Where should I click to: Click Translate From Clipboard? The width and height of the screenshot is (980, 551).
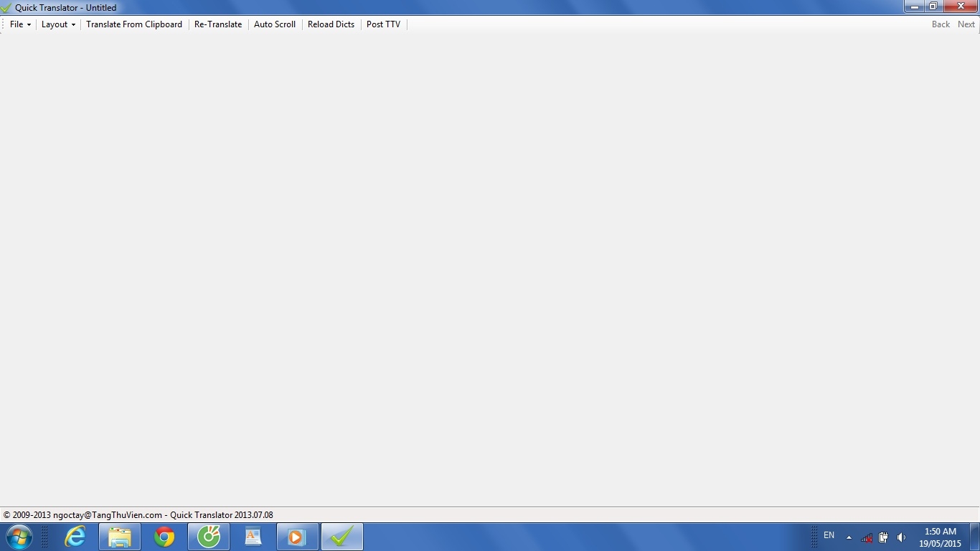click(134, 24)
